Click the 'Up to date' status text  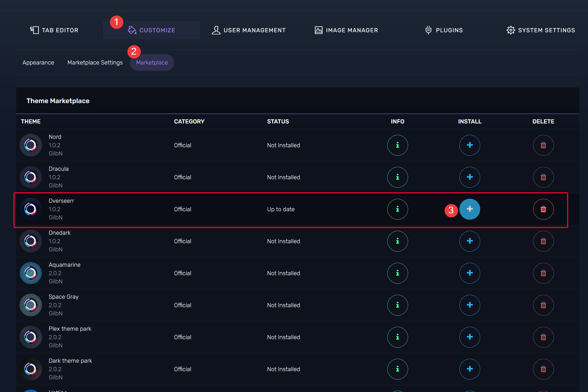point(281,209)
